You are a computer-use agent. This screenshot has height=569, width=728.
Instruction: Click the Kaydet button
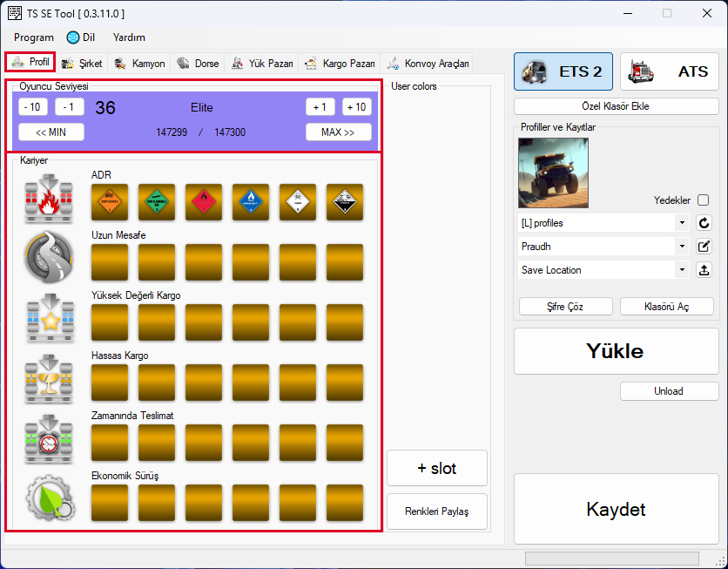click(x=616, y=510)
